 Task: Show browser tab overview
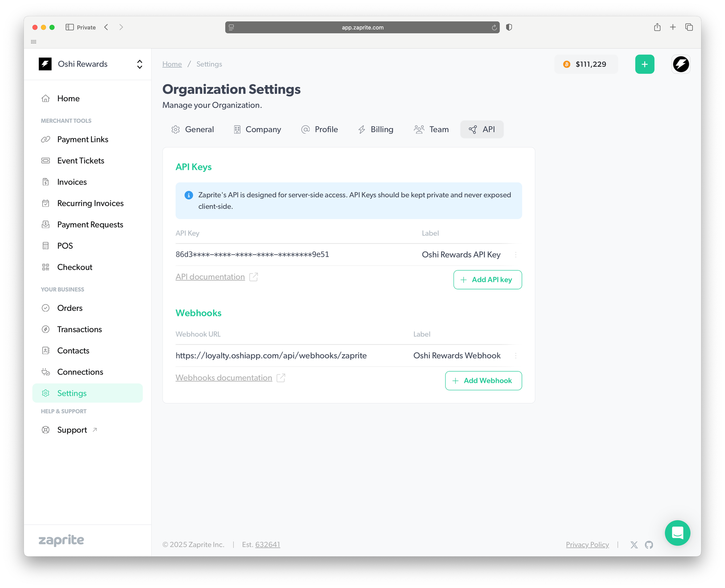click(x=689, y=27)
